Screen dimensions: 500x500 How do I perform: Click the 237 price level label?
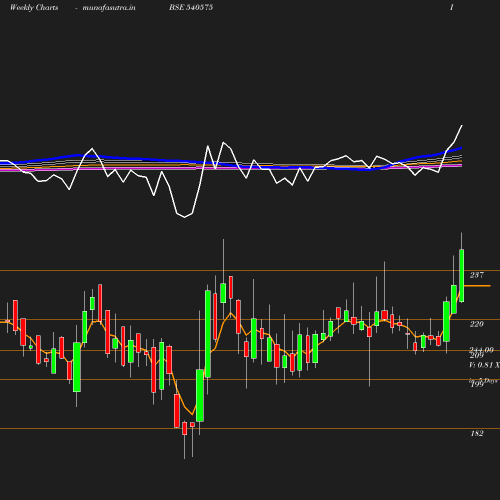[477, 275]
